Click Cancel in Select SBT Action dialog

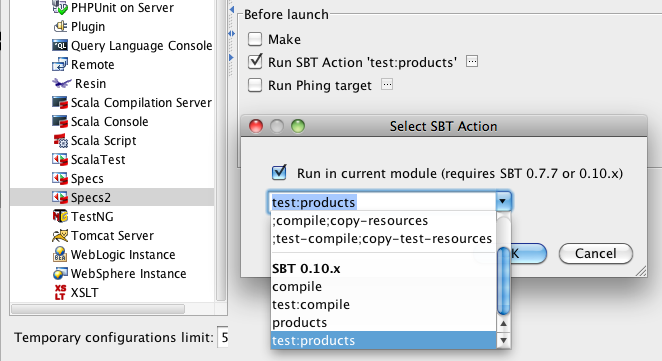pos(596,253)
